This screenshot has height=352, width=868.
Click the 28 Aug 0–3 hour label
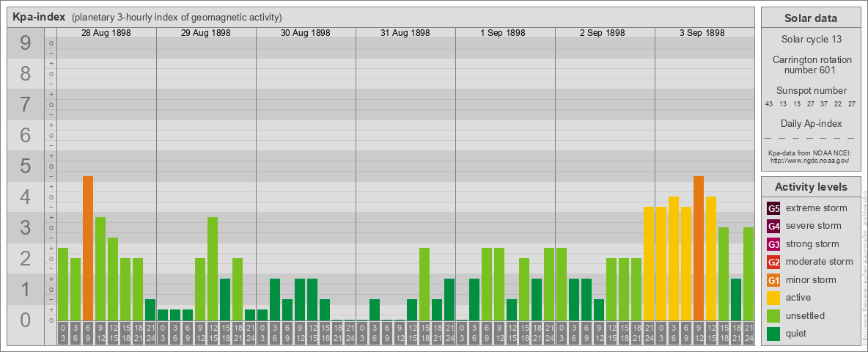click(63, 333)
